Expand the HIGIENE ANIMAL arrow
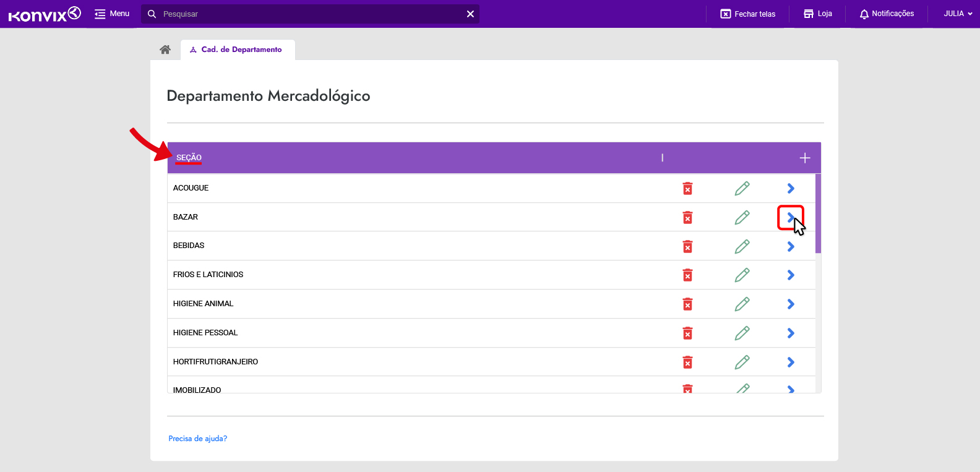Screen dimensions: 980x472 point(791,304)
